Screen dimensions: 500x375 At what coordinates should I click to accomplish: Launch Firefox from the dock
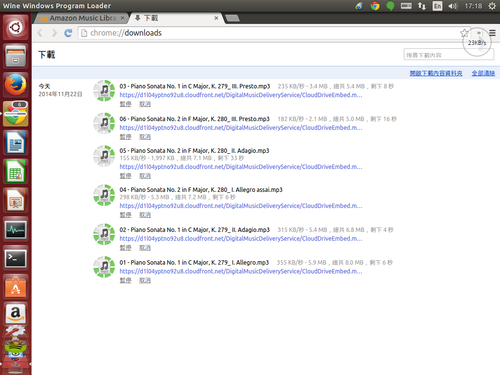coord(15,84)
